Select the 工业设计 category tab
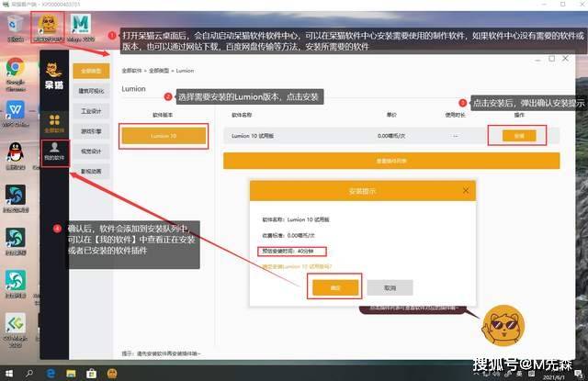 [91, 111]
